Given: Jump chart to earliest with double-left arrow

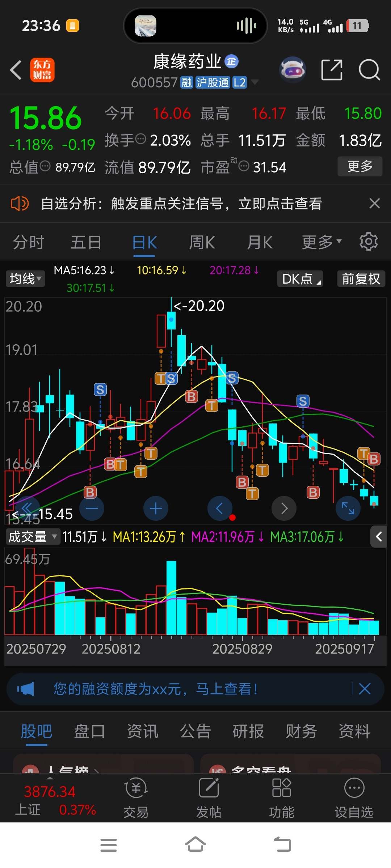Looking at the screenshot, I should coord(28,508).
